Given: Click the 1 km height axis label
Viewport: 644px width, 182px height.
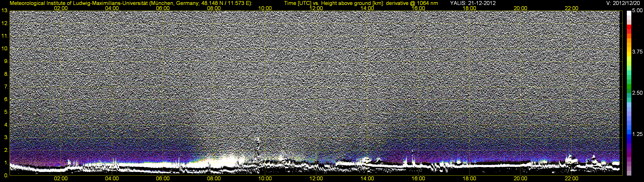Looking at the screenshot, I should tap(6, 163).
